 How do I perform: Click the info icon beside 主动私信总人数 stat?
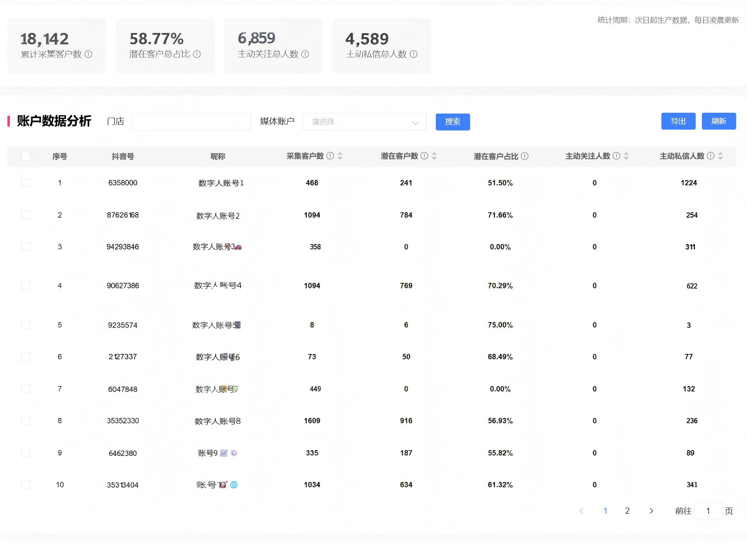(x=414, y=54)
